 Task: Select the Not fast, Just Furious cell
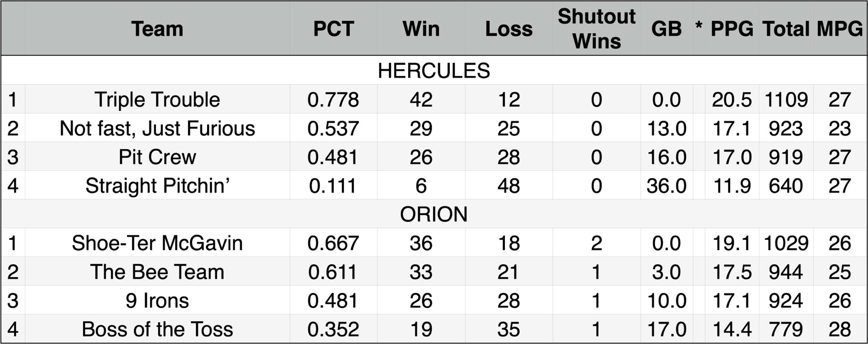coord(157,128)
